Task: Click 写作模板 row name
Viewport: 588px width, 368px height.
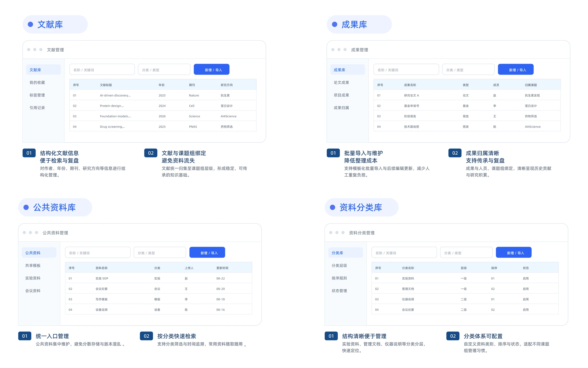Action: tap(101, 299)
